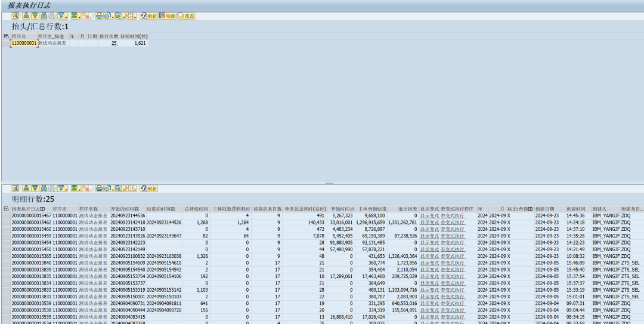Select row marker for log 200000000013835

pos(6,276)
